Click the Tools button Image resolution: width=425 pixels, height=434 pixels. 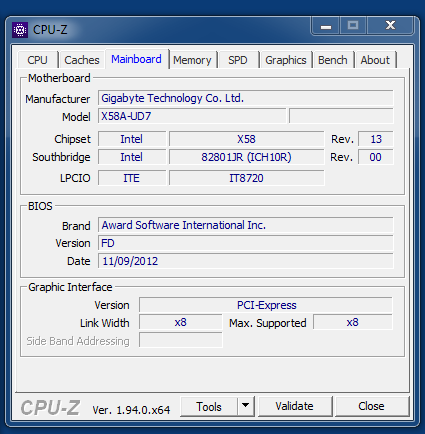coord(209,407)
